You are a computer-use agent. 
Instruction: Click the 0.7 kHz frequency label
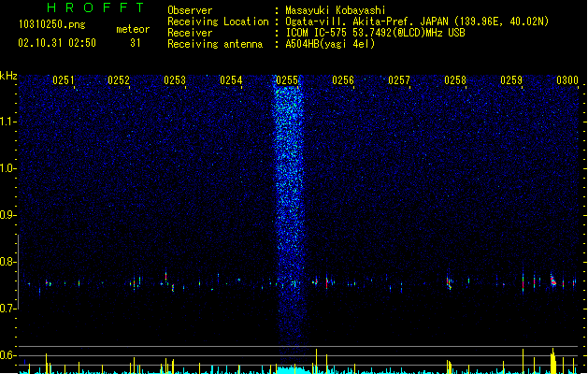(x=7, y=309)
